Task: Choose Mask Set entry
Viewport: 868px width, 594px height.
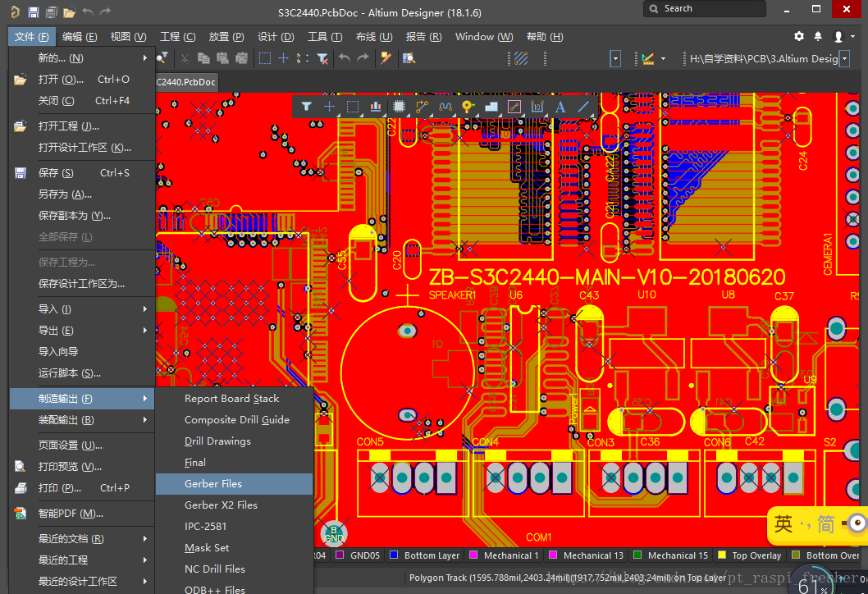Action: 234,547
